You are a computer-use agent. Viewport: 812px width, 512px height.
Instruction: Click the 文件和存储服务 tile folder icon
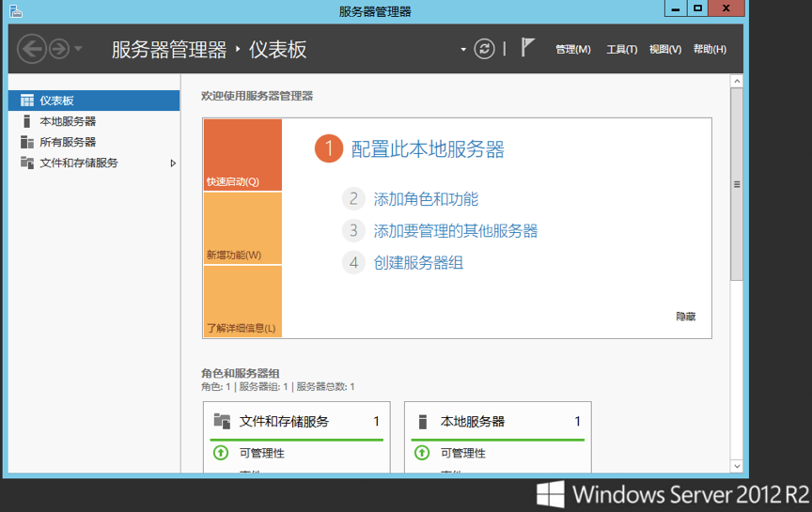click(x=222, y=422)
